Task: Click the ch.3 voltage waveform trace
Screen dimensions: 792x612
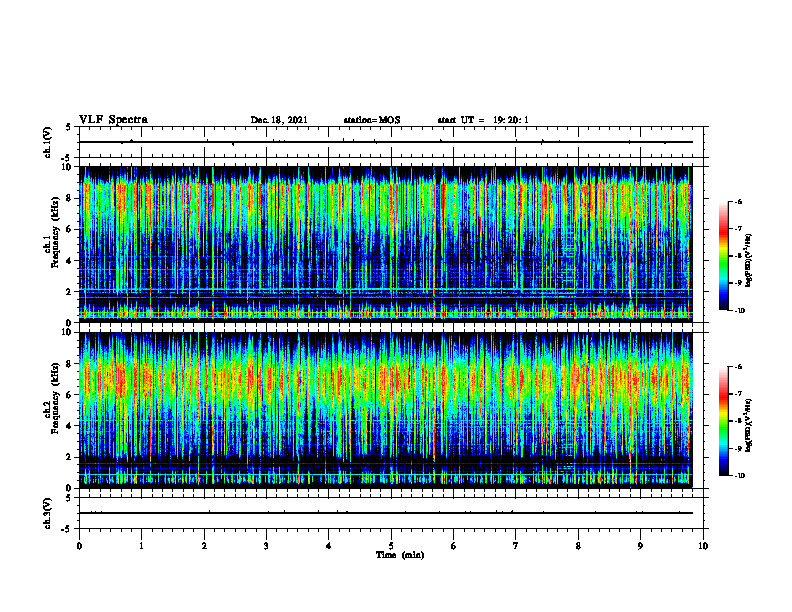Action: click(385, 513)
